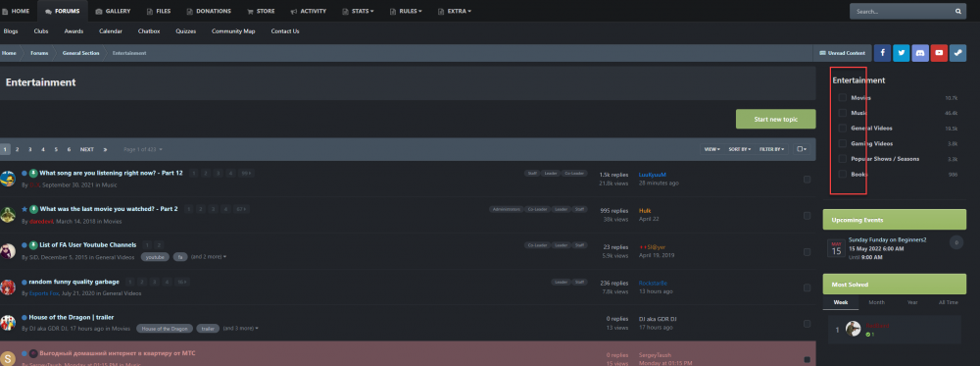
Task: Open Esports Fox's avatar thumbnail
Action: point(8,288)
